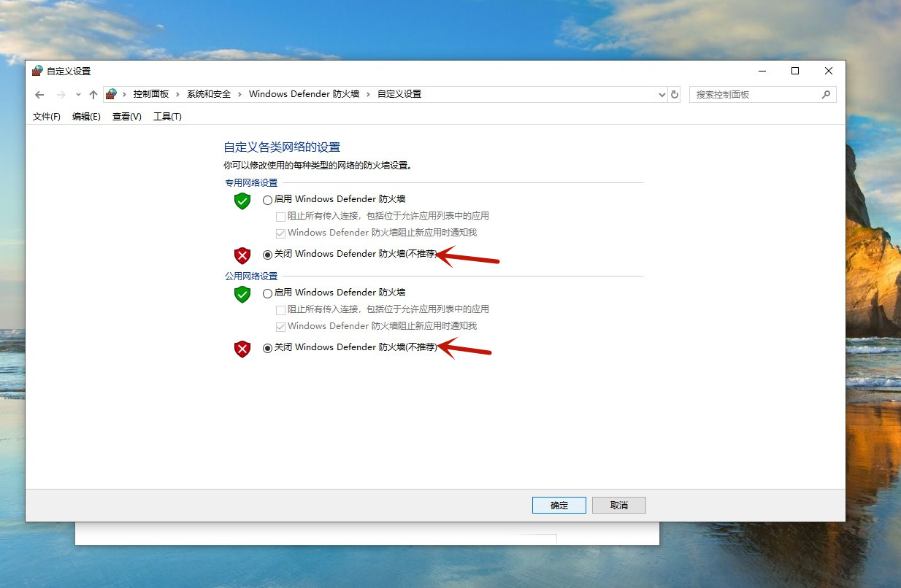Click text 你可以修改使用的每种类型的网络的防火墙设置。
The height and width of the screenshot is (588, 901).
318,166
